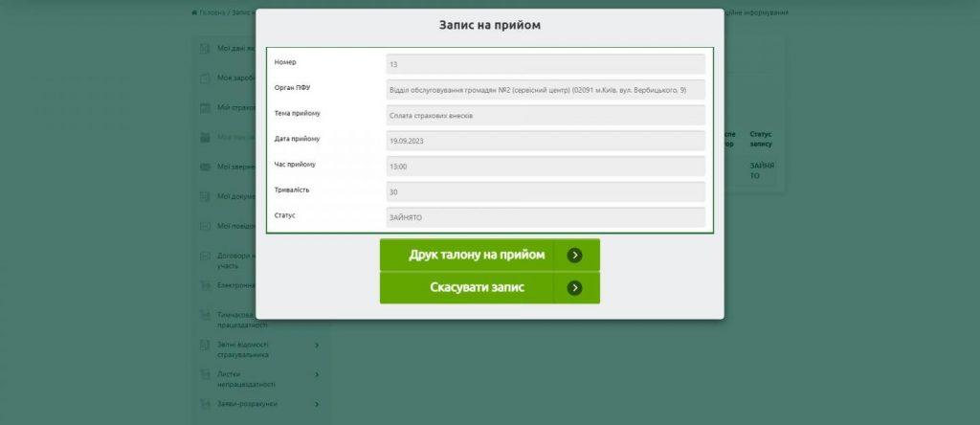Select the calendar icon beside "Мій страхо..."

(205, 108)
